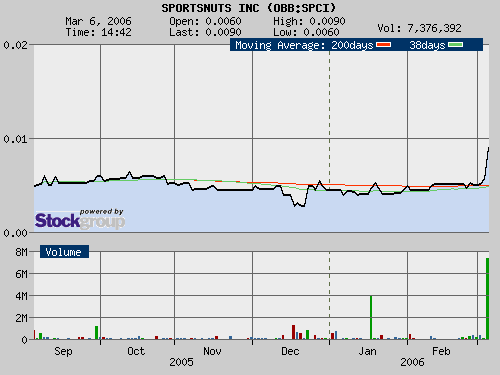The width and height of the screenshot is (500, 375).
Task: Click the 2M volume axis label
Action: click(21, 318)
